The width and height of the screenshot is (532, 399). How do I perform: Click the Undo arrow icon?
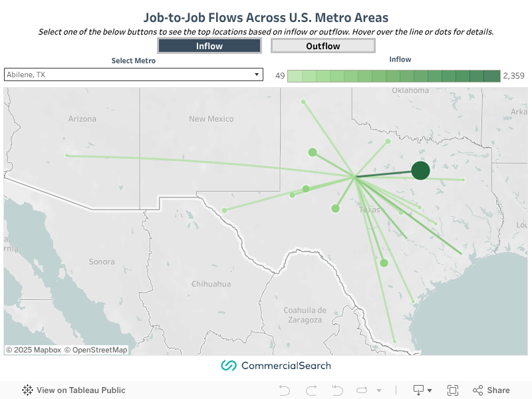coord(285,390)
